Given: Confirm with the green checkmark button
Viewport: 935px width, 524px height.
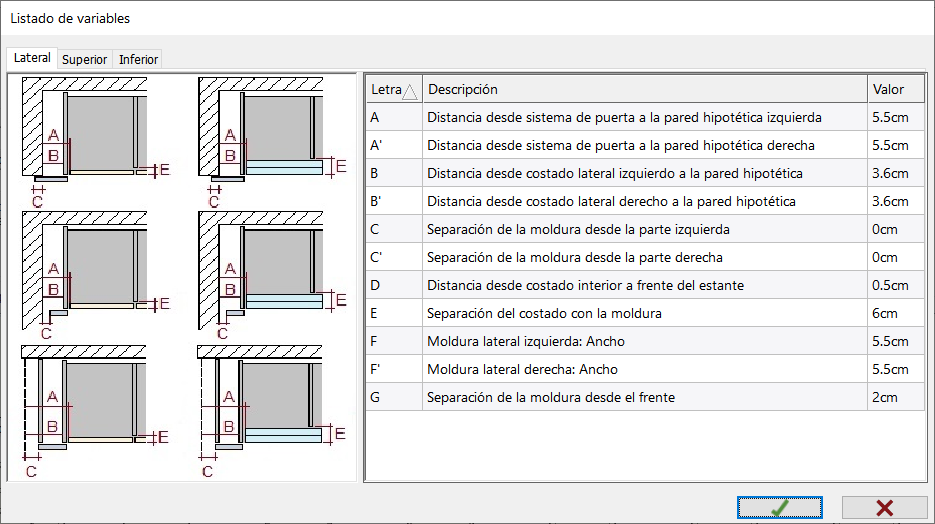Looking at the screenshot, I should click(779, 507).
